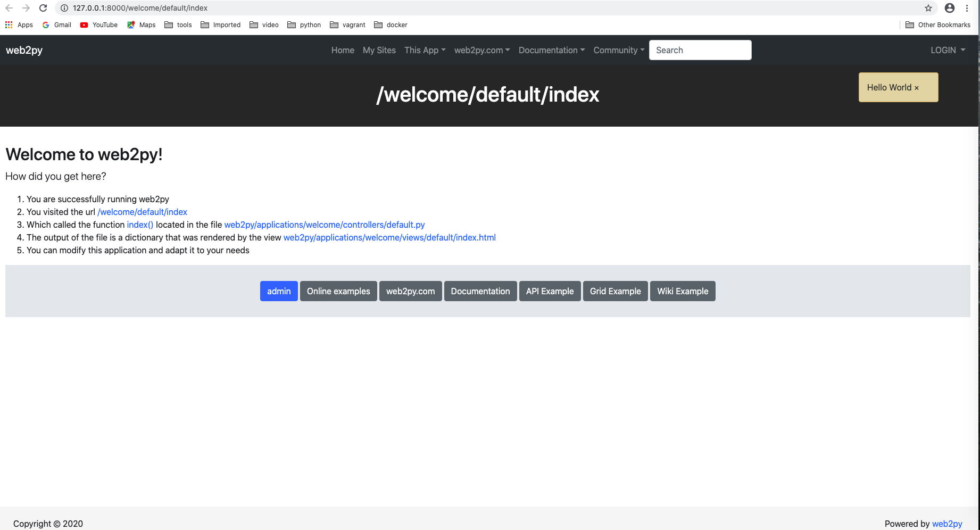Click the site info icon in address bar
The width and height of the screenshot is (980, 530).
[x=64, y=8]
